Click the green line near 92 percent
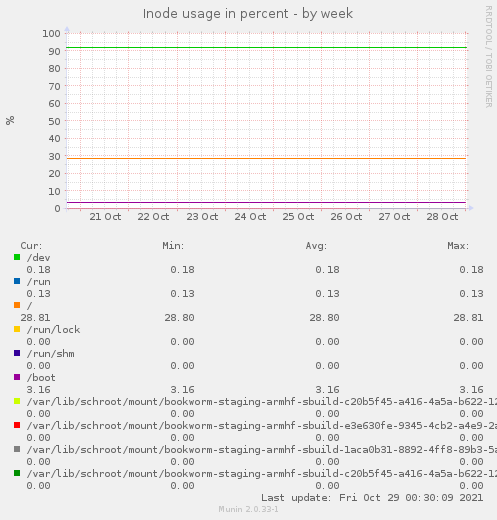Viewport: 497px width, 520px height. (x=267, y=48)
